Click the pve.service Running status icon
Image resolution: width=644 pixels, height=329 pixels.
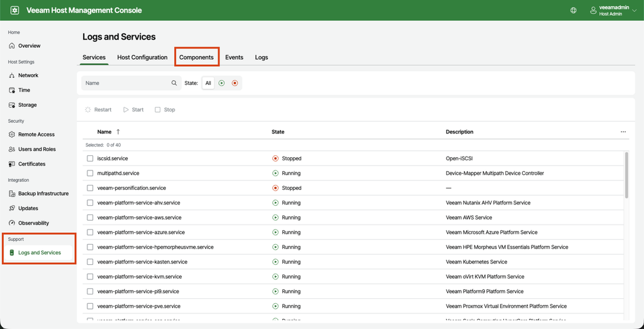click(x=275, y=306)
